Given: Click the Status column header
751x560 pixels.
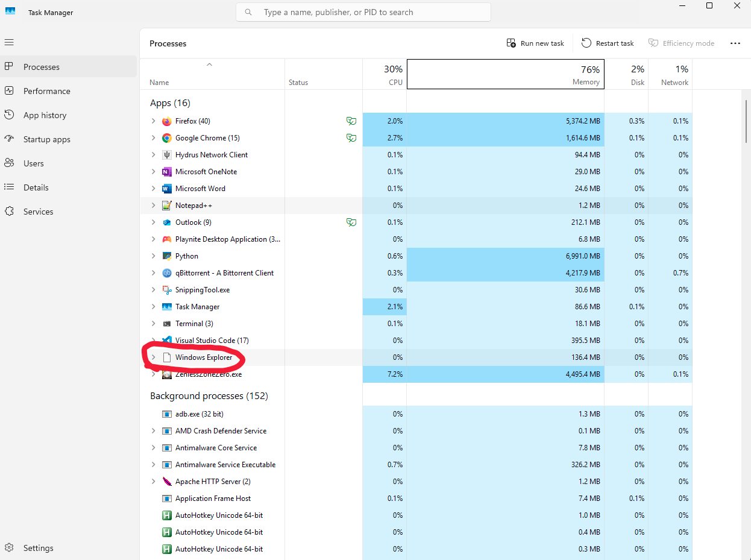Looking at the screenshot, I should (324, 75).
